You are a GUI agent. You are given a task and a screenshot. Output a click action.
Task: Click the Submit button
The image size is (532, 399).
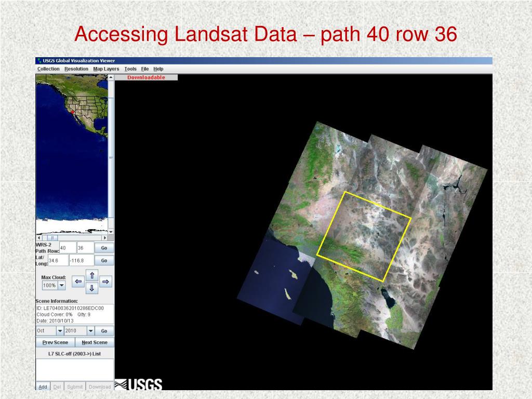coord(75,387)
